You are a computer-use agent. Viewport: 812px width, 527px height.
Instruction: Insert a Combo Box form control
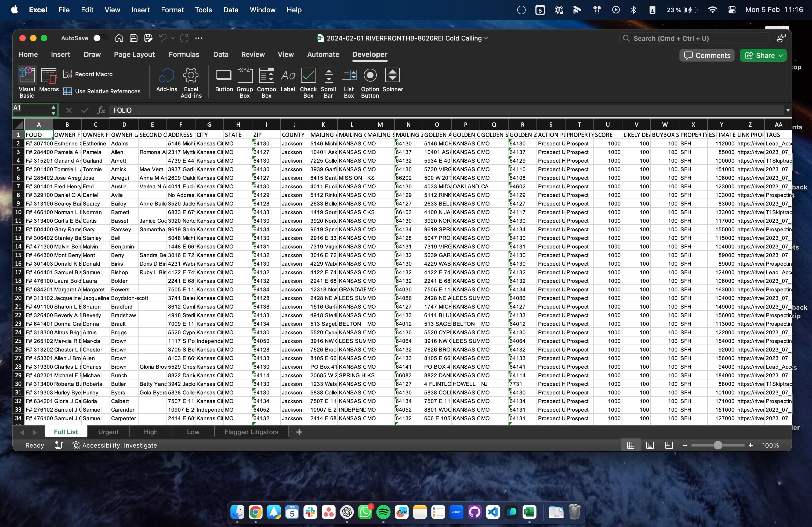[x=266, y=82]
